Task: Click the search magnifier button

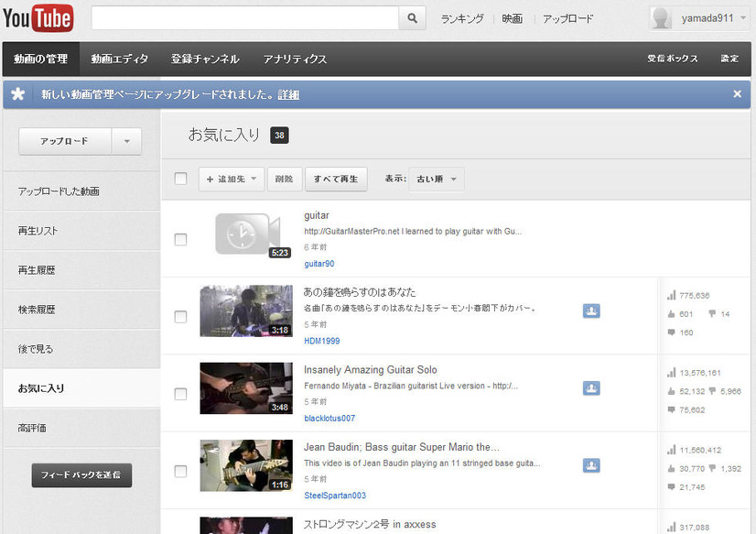Action: tap(412, 18)
